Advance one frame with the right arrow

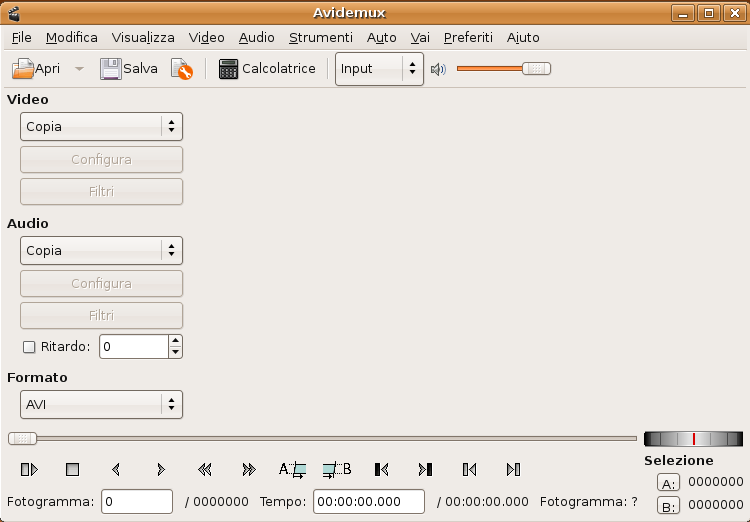(161, 469)
